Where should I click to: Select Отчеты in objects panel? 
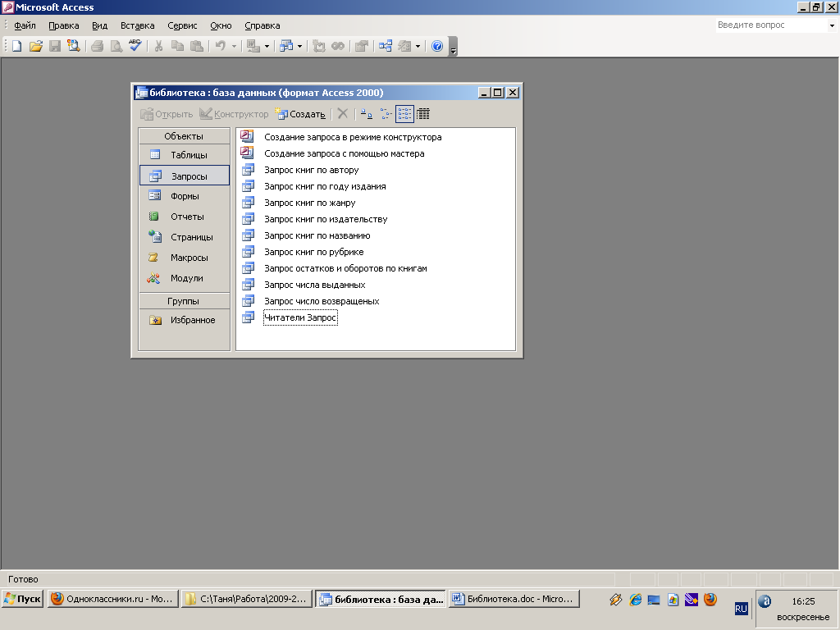[x=184, y=217]
